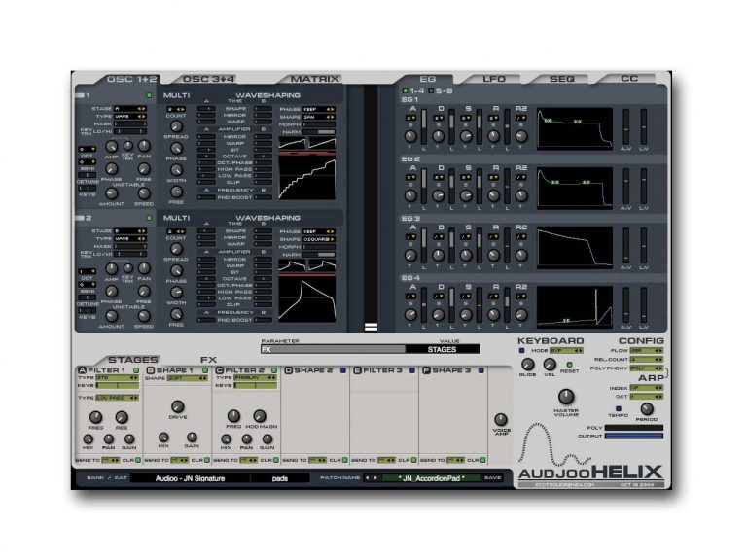Open Config Flow selector
Image resolution: width=747 pixels, height=560 pixels.
647,350
